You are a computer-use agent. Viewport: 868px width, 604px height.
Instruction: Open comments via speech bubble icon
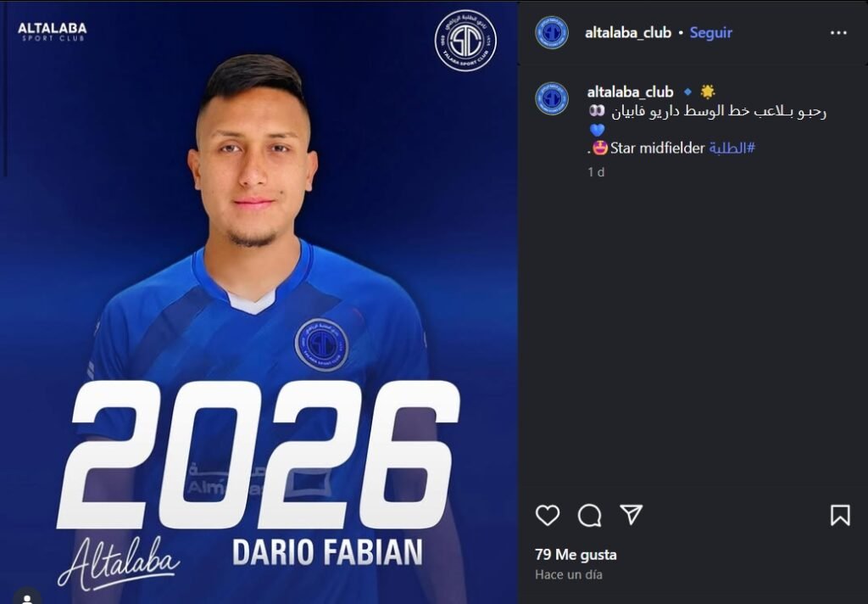pyautogui.click(x=590, y=515)
